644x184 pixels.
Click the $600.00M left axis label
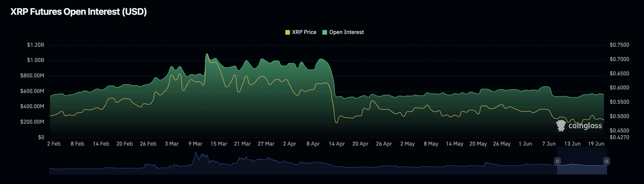[32, 91]
